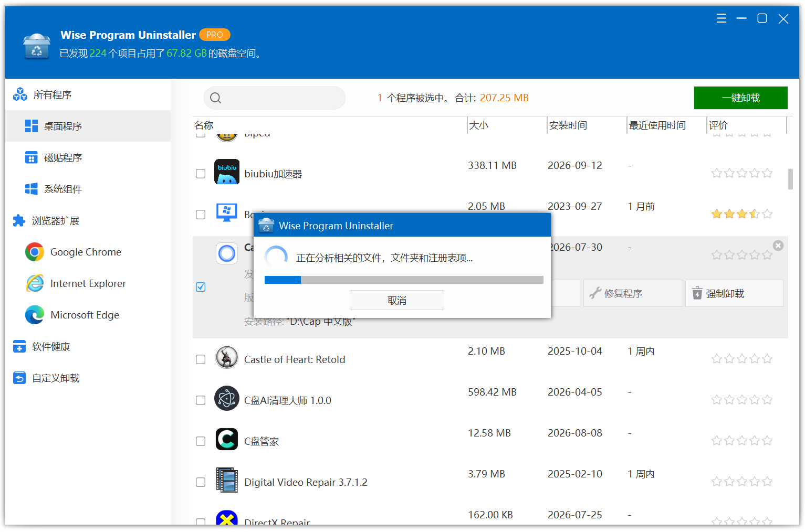Select the Digital Video Repair 3.7.1.2 entry
The image size is (805, 532).
(x=490, y=482)
